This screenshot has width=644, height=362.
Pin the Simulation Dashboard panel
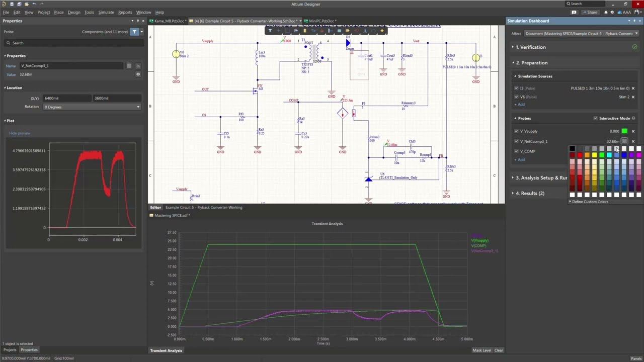(634, 21)
